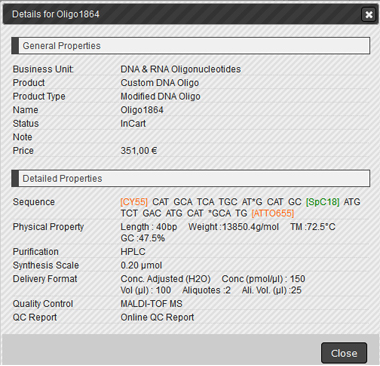Image resolution: width=380 pixels, height=366 pixels.
Task: Click the Weight :13850.4g/mol text
Action: (x=234, y=227)
